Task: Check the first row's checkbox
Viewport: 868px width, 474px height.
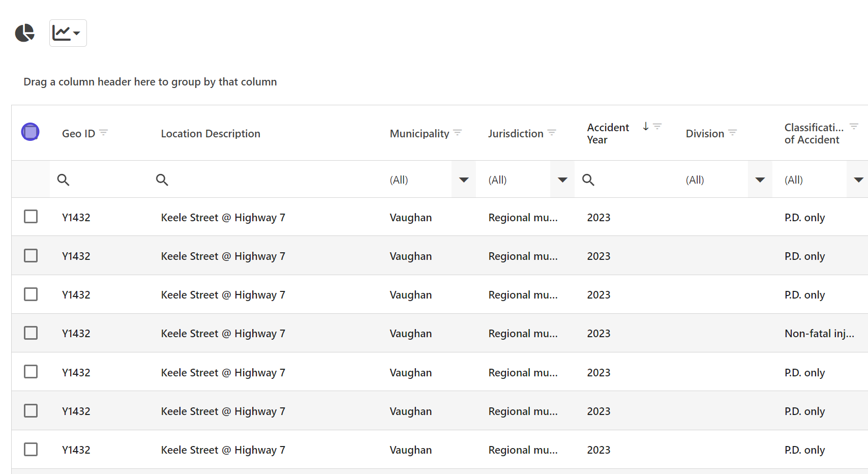Action: (31, 217)
